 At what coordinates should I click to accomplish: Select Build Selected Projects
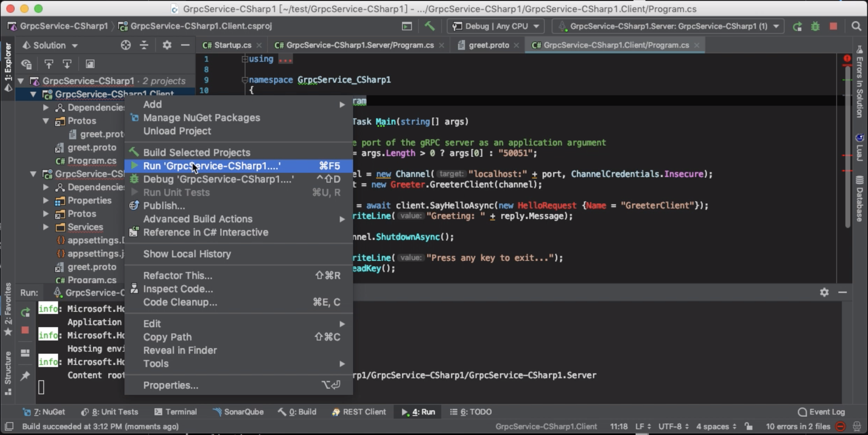[238, 152]
